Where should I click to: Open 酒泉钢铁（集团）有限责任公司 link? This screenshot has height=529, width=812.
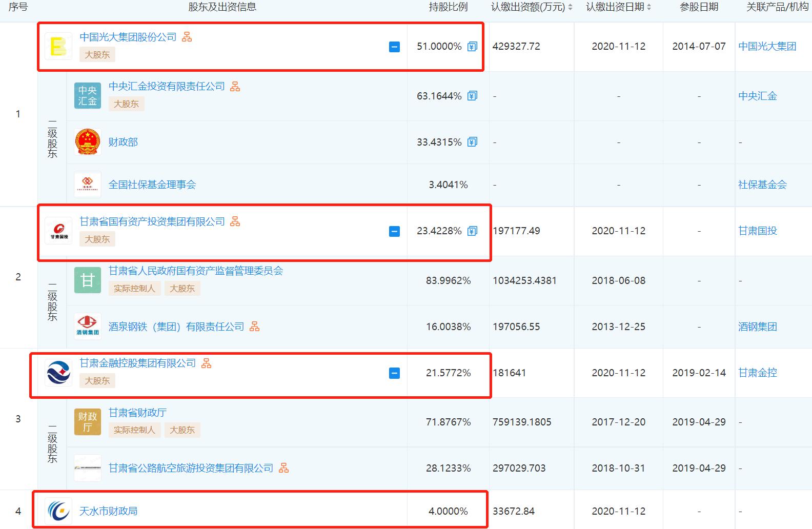(x=176, y=327)
